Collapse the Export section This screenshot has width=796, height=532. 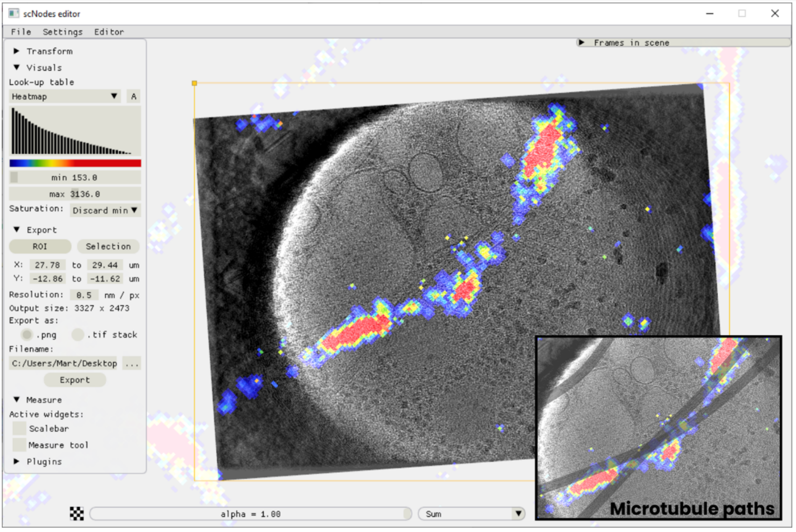16,230
